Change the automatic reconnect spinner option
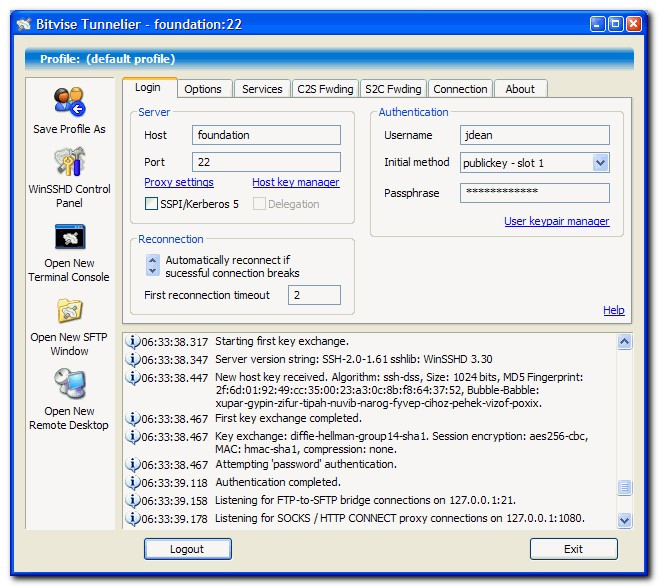Viewport: 659px width, 587px height. tap(153, 265)
